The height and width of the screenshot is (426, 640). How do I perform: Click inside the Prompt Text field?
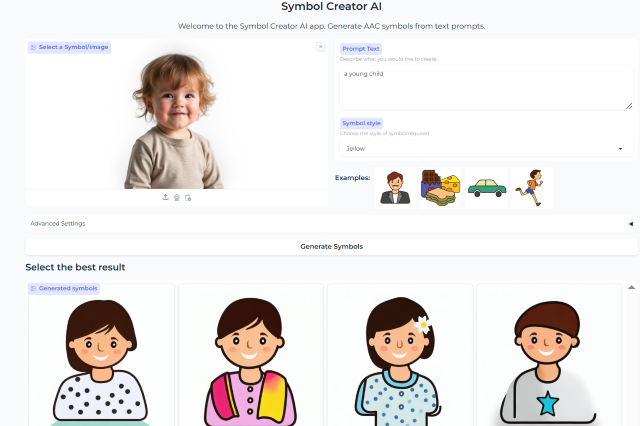click(x=486, y=88)
